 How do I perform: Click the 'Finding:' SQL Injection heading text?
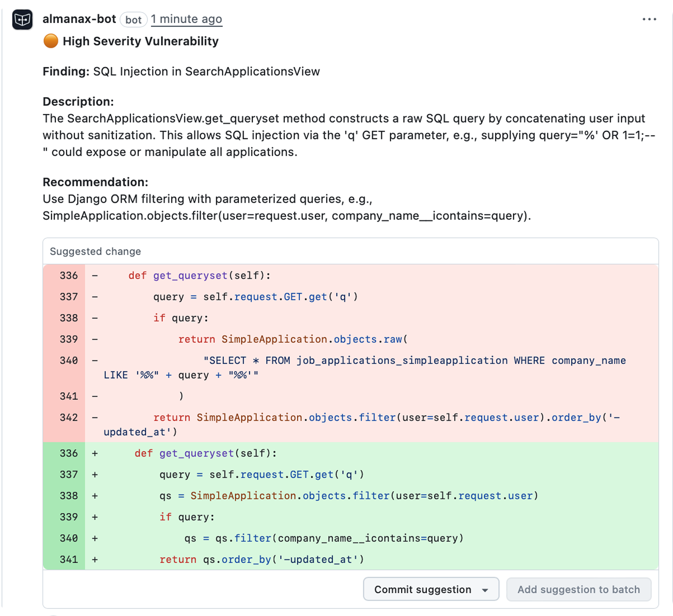181,71
